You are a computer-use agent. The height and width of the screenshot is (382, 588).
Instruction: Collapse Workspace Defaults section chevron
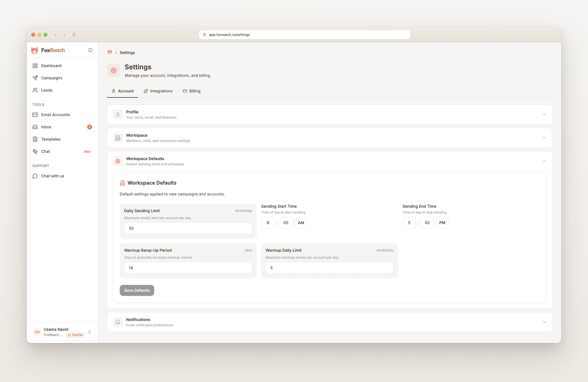544,161
